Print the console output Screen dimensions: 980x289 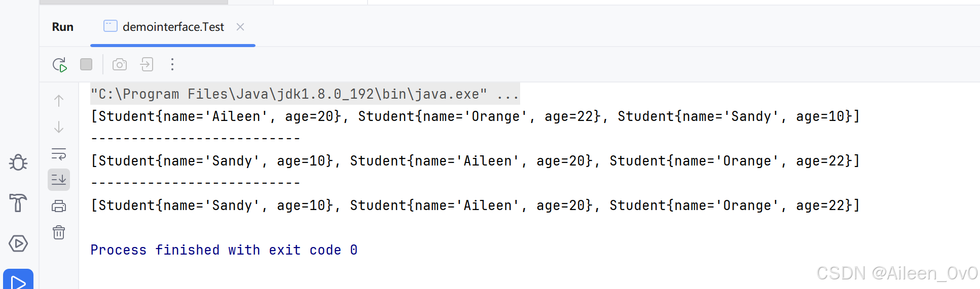click(x=59, y=206)
